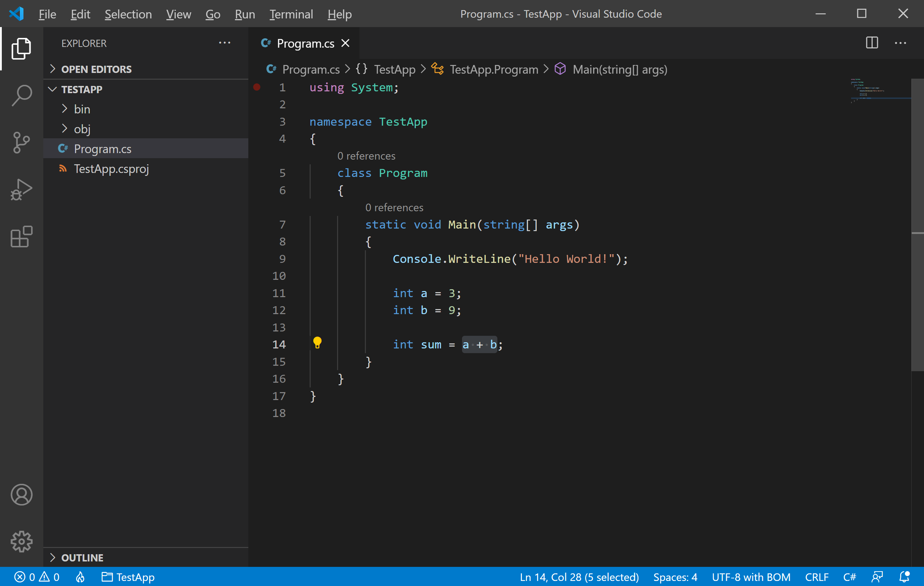Click the yellow lightbulb quick-fix icon

click(317, 343)
